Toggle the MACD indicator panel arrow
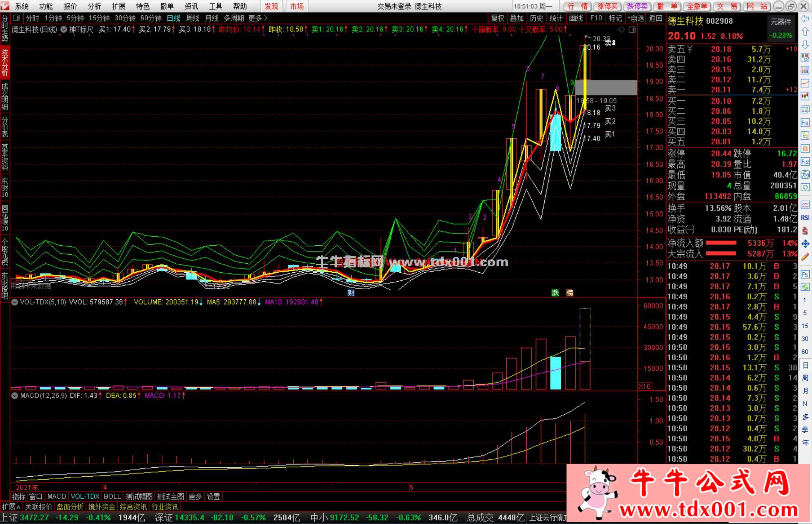The height and width of the screenshot is (524, 812). point(15,396)
